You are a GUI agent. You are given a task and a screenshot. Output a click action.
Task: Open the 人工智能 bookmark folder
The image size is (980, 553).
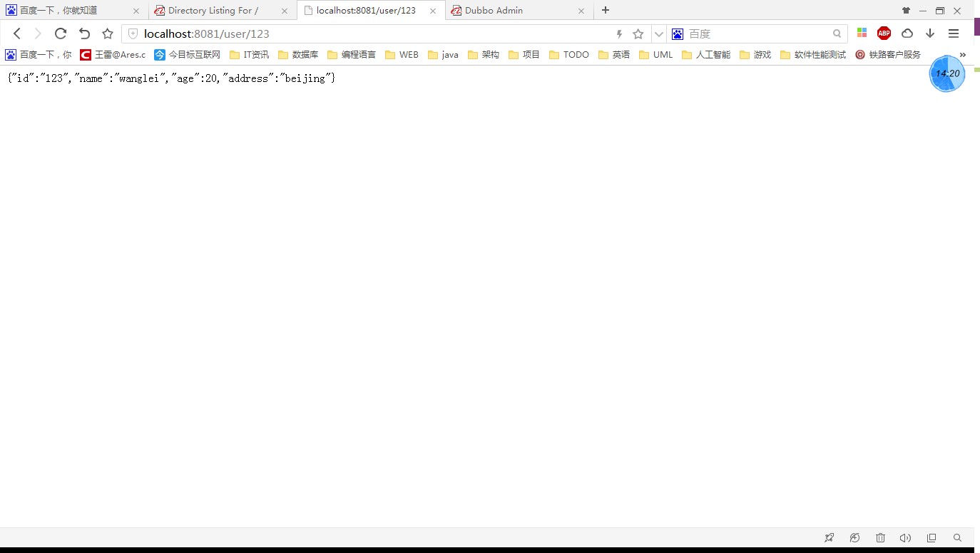(706, 55)
